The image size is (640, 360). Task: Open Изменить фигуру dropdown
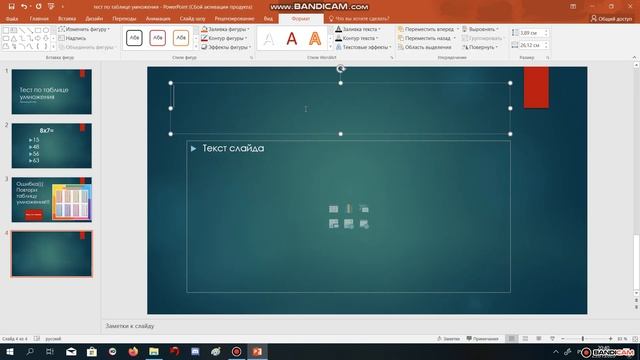(x=84, y=29)
